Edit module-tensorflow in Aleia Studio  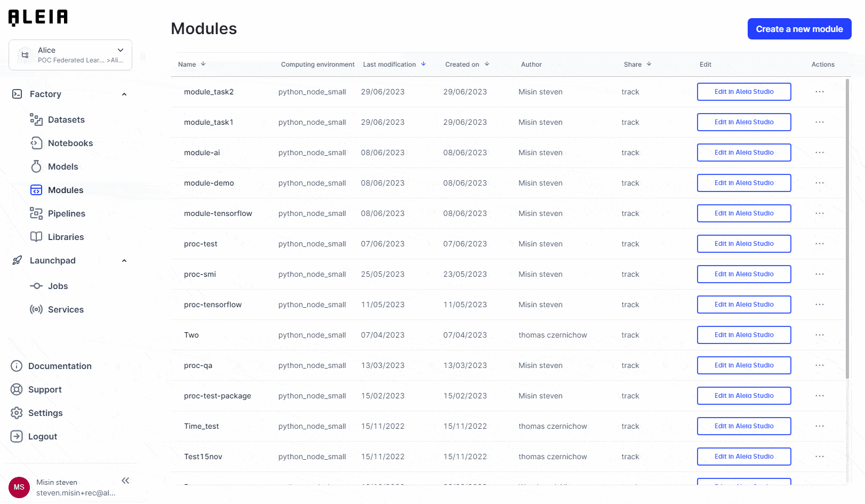point(743,213)
